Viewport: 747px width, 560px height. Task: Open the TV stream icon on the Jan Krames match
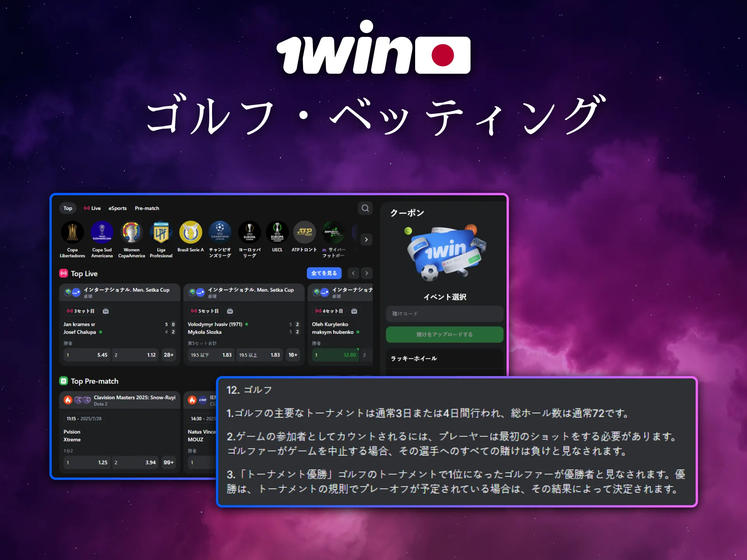point(105,311)
